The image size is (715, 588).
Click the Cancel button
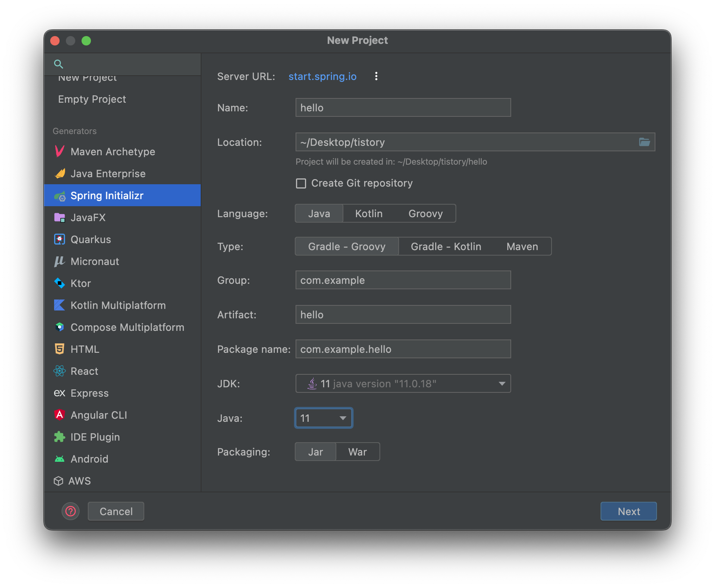click(116, 511)
